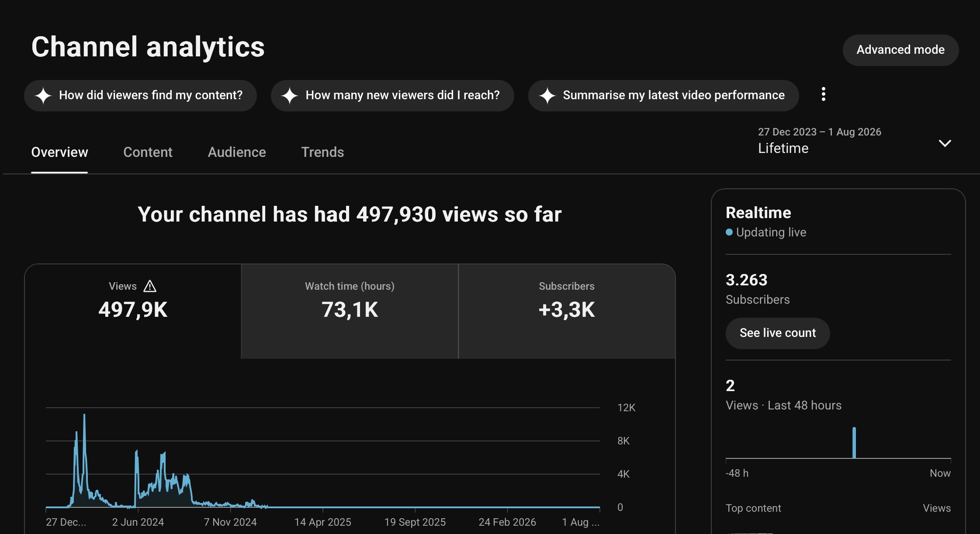Click the sparkle icon beside 'How many new viewers'
Viewport: 980px width, 534px height.
[290, 96]
